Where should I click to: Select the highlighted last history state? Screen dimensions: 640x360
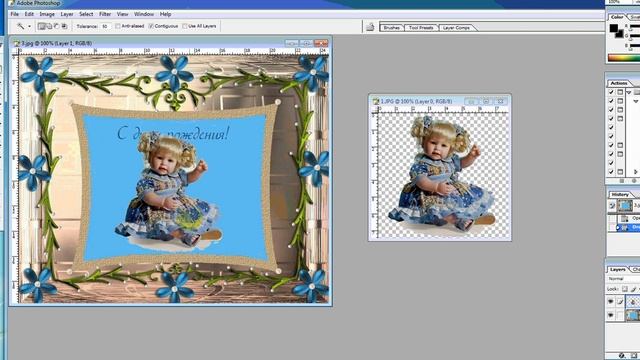click(x=629, y=227)
